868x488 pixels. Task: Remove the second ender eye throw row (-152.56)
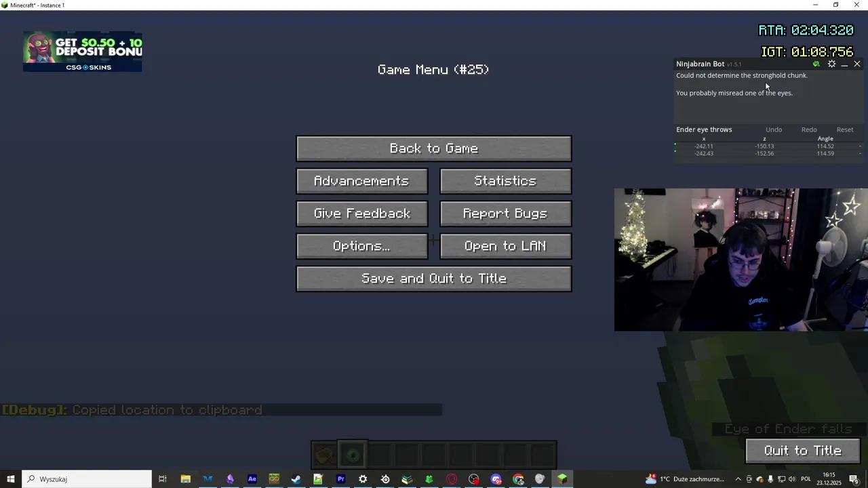tap(860, 153)
